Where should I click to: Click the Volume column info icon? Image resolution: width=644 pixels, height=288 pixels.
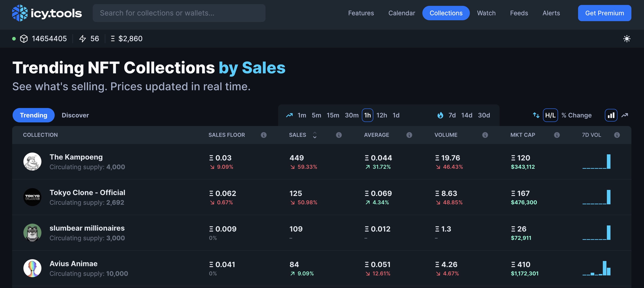click(485, 135)
